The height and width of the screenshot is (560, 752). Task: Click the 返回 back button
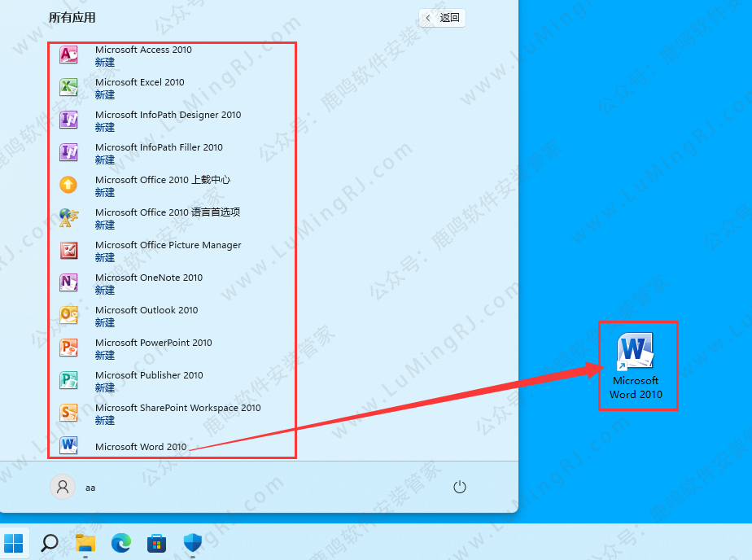point(442,18)
